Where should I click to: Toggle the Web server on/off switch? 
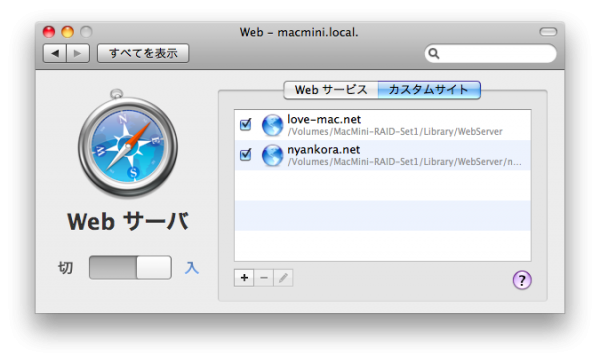coord(130,267)
